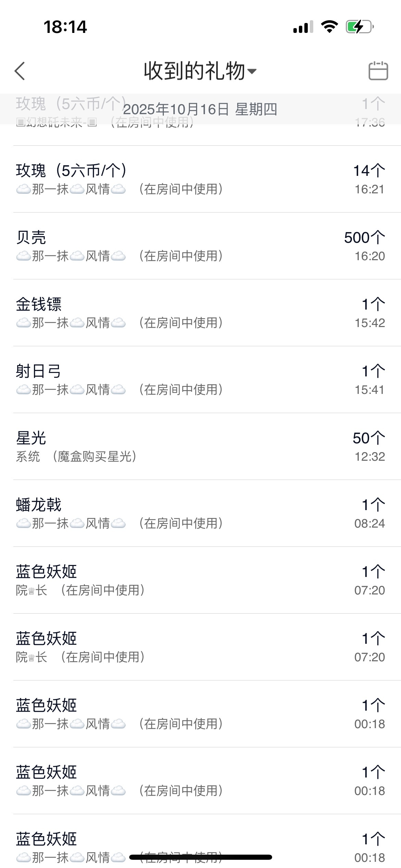Tap sender name 院长 on first 蓝色妖姬

32,590
